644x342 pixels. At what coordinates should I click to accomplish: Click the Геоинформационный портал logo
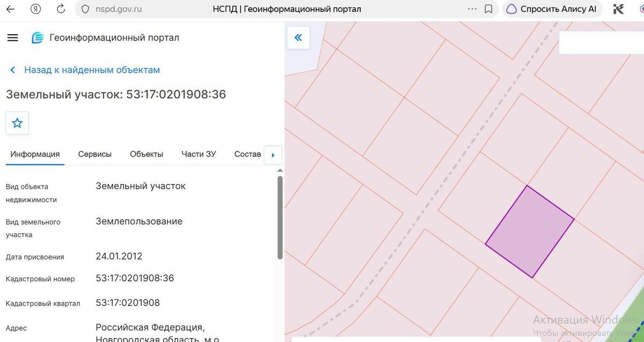105,38
